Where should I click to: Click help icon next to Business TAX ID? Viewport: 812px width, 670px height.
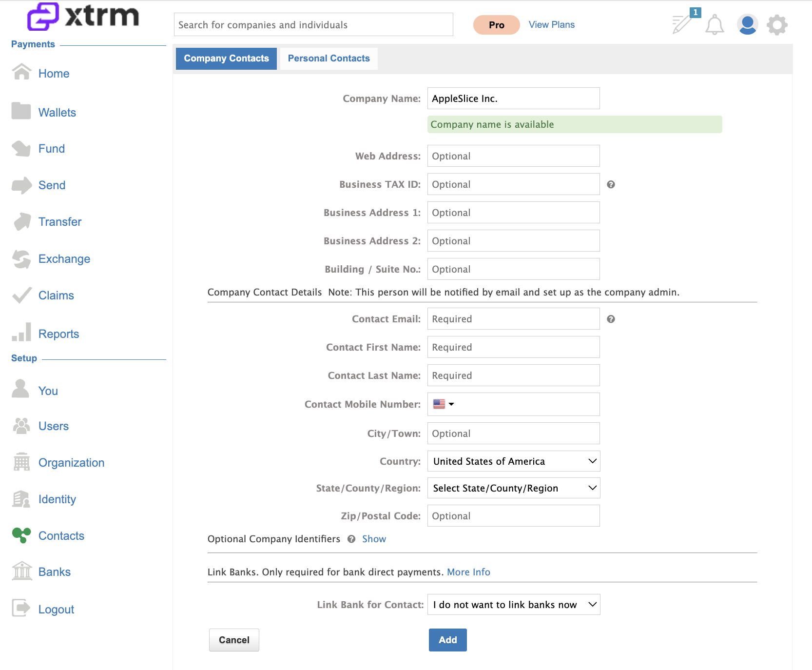[611, 184]
